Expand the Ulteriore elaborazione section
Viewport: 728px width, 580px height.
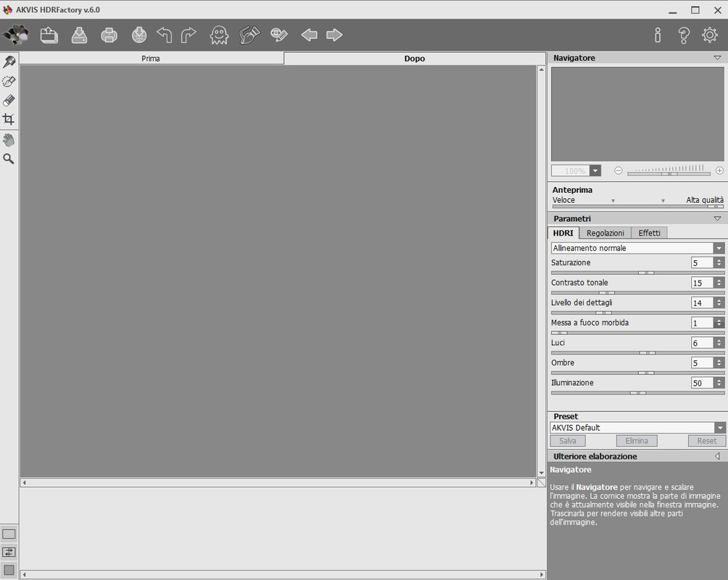click(x=718, y=456)
